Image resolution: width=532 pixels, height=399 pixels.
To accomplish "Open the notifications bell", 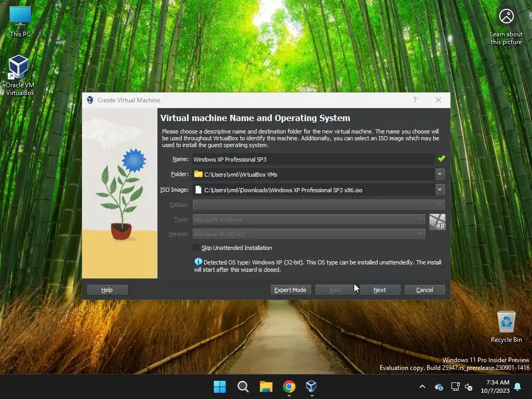I will (x=518, y=387).
